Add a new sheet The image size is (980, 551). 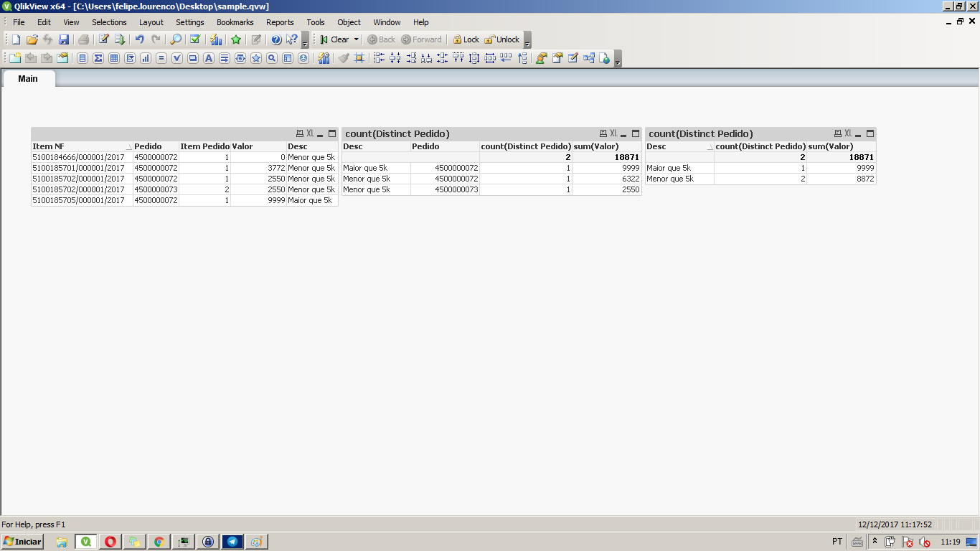[x=15, y=58]
